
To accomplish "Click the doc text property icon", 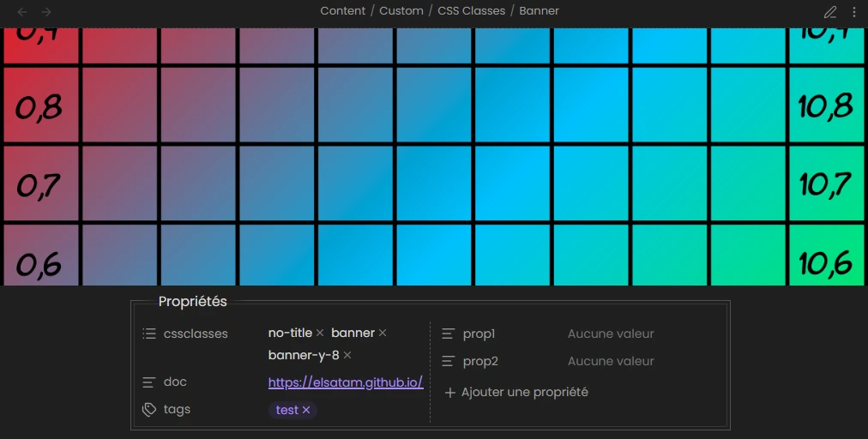I will [x=149, y=382].
